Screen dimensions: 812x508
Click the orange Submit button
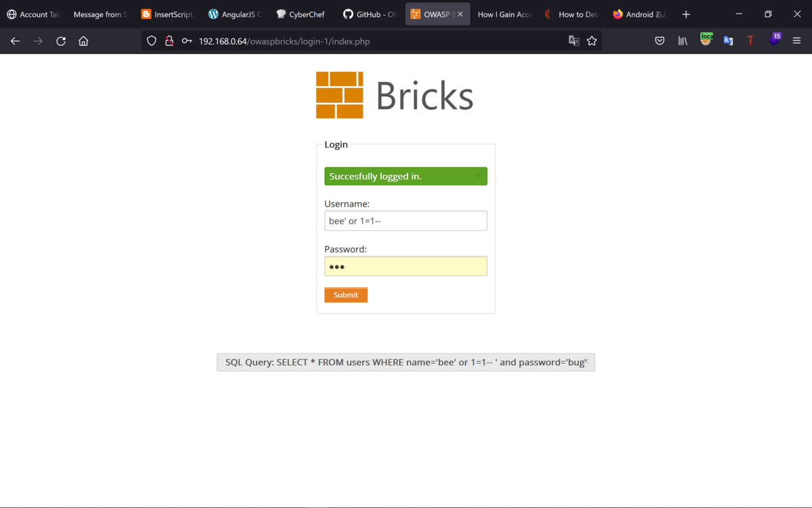(346, 295)
